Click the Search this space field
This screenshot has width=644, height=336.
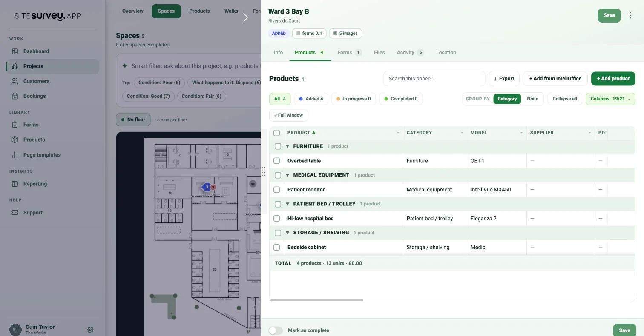[434, 79]
